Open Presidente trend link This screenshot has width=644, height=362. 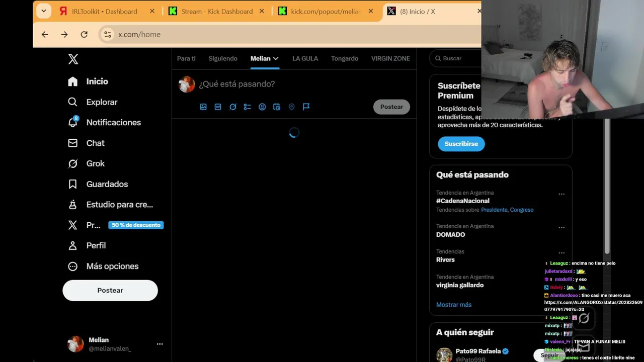pyautogui.click(x=494, y=210)
